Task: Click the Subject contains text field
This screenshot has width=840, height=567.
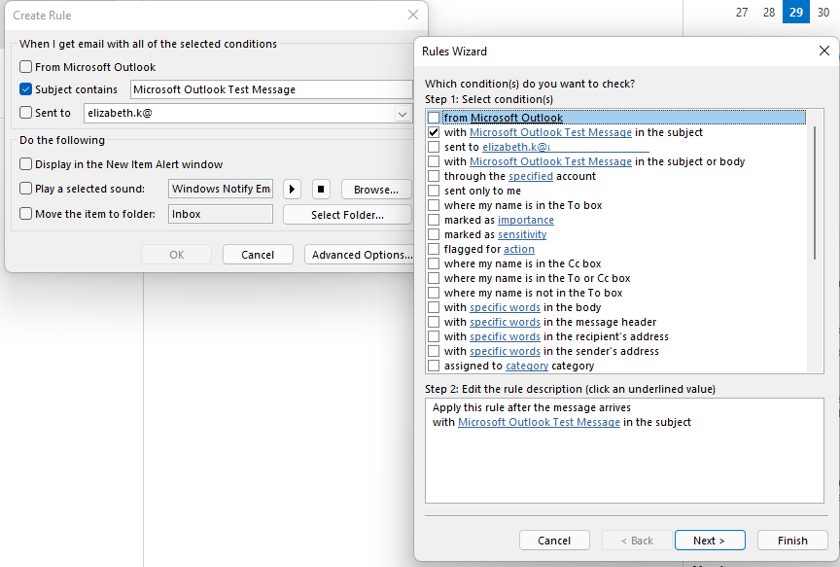Action: 271,89
